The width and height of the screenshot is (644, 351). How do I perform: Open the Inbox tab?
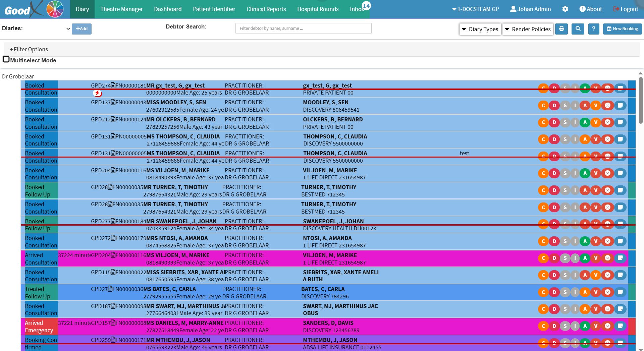tap(358, 9)
